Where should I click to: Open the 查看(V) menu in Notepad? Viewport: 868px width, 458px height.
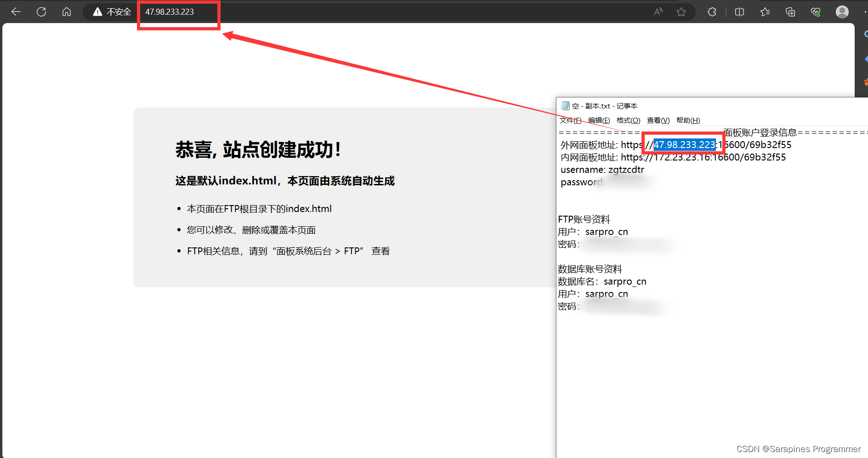[658, 120]
